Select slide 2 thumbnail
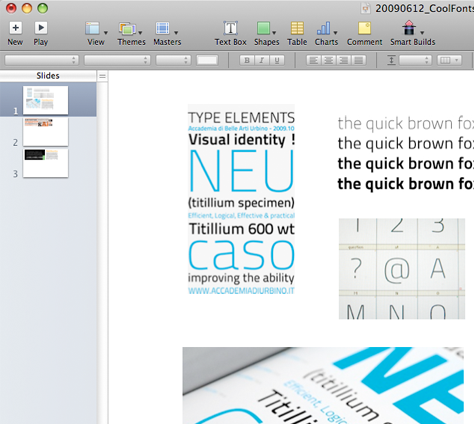The height and width of the screenshot is (424, 474). pos(45,132)
